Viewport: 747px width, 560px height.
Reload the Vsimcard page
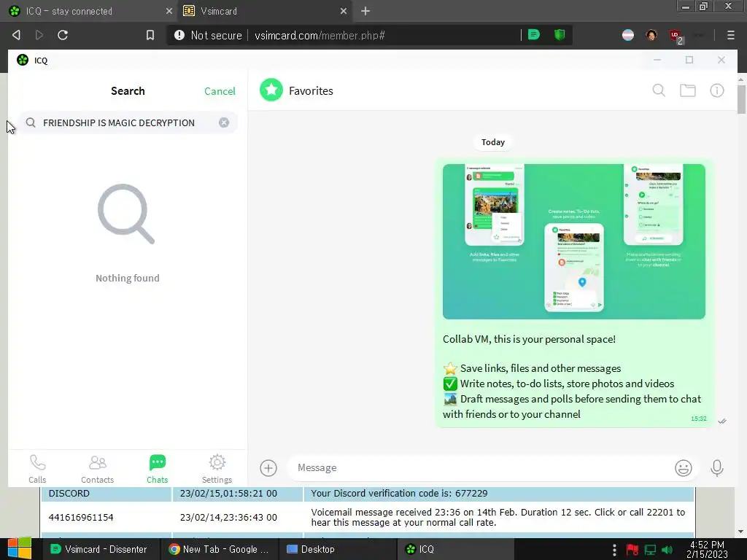(x=63, y=35)
